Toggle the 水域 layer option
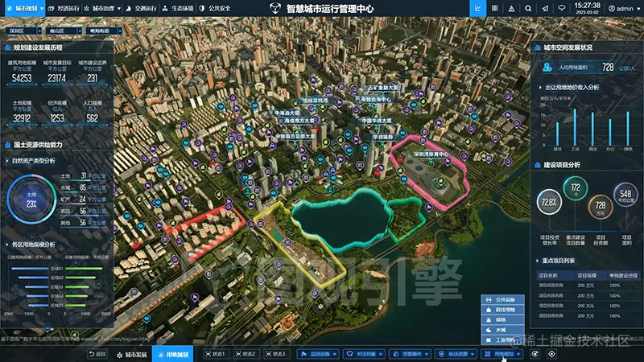Screen dimensions: 644x362 point(502,330)
